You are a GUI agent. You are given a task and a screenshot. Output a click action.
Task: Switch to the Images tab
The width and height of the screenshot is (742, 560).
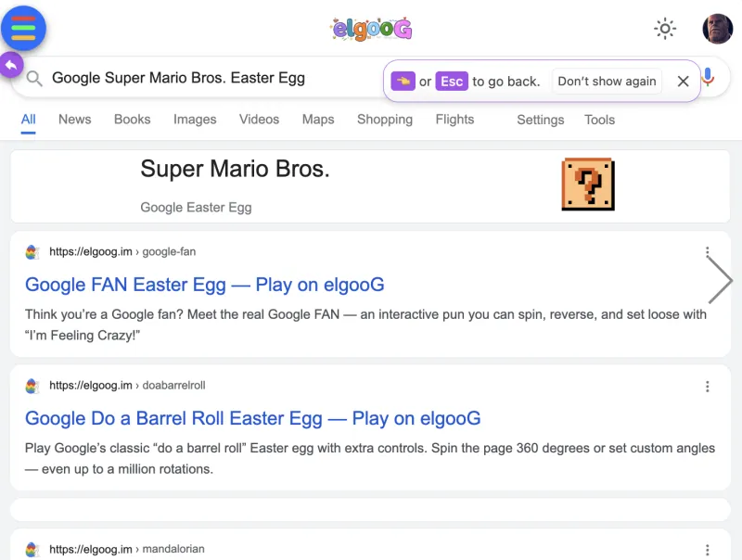[195, 120]
